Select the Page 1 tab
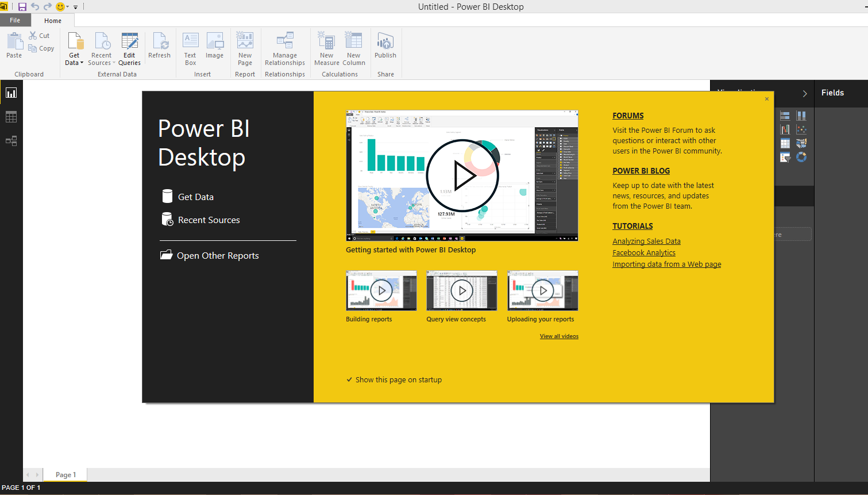 tap(64, 474)
